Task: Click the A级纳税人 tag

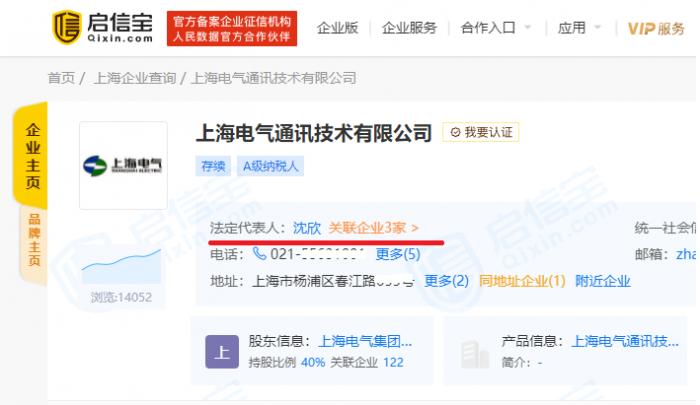Action: [270, 166]
